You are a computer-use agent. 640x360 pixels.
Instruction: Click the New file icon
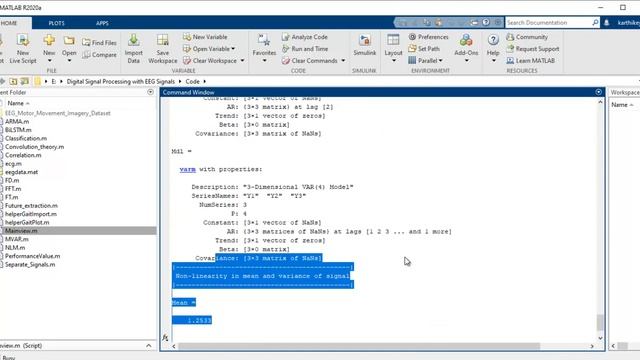tap(49, 40)
